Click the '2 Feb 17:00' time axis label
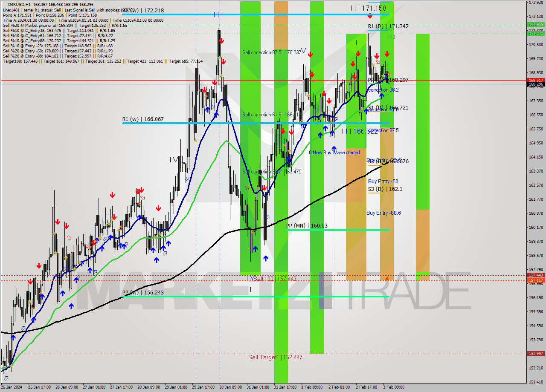Viewport: 546px width, 392px height. (x=366, y=387)
